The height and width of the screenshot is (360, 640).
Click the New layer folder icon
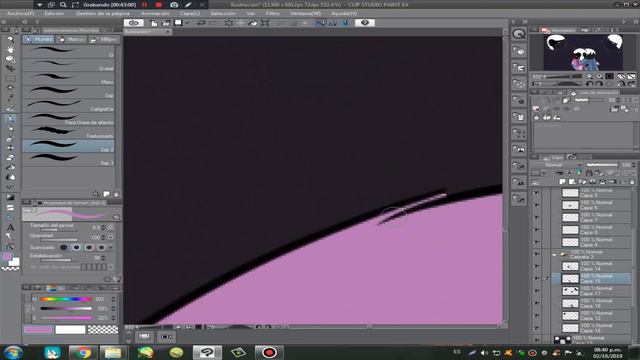pos(583,182)
